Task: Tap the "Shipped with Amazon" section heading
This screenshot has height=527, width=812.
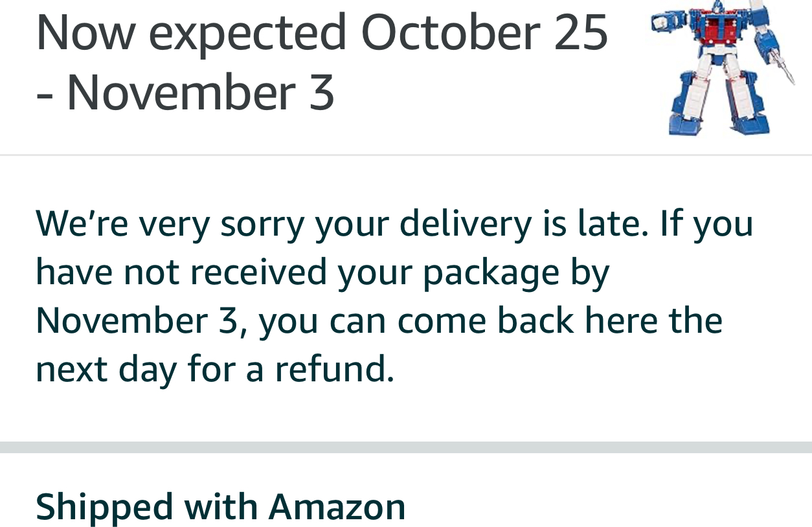Action: 220,506
